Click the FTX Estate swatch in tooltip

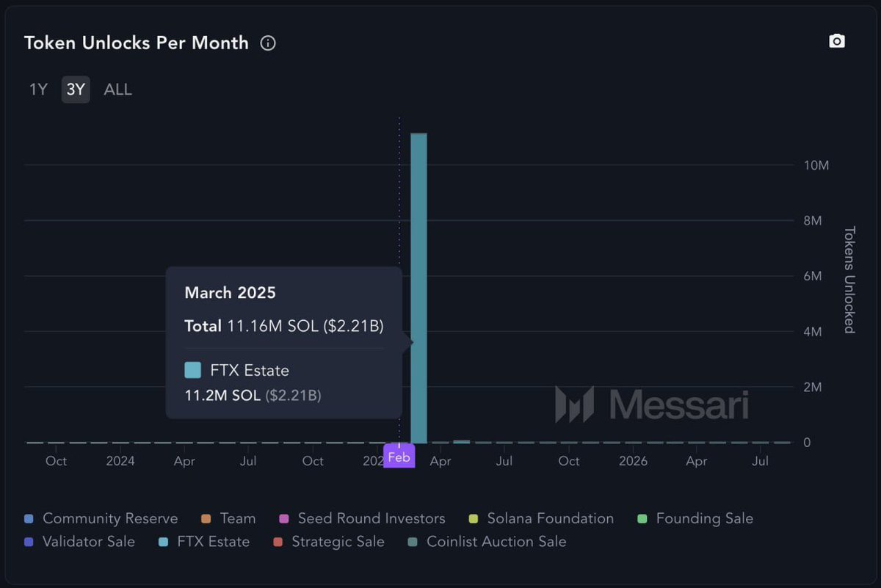pos(193,370)
